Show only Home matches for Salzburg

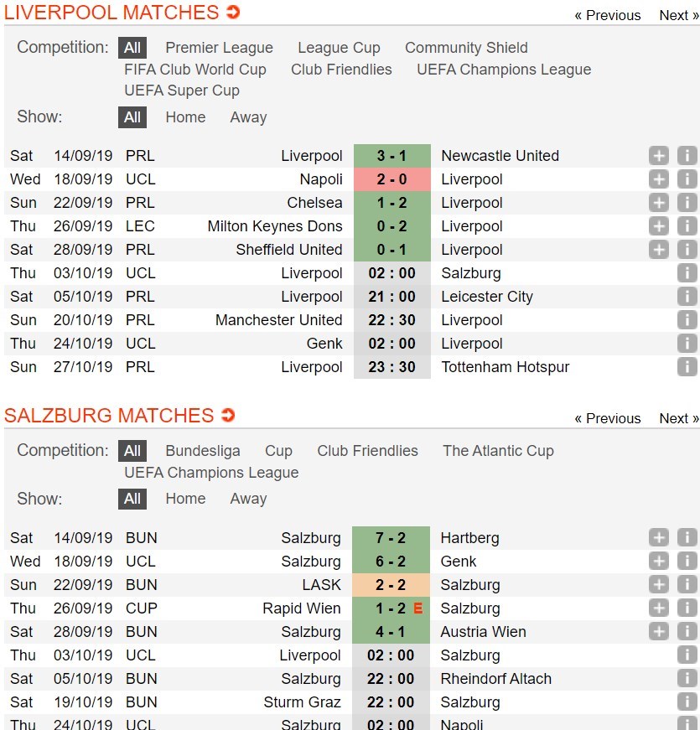click(x=185, y=498)
